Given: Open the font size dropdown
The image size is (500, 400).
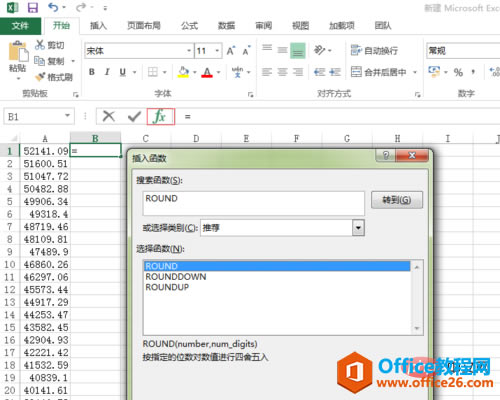Looking at the screenshot, I should [x=217, y=51].
